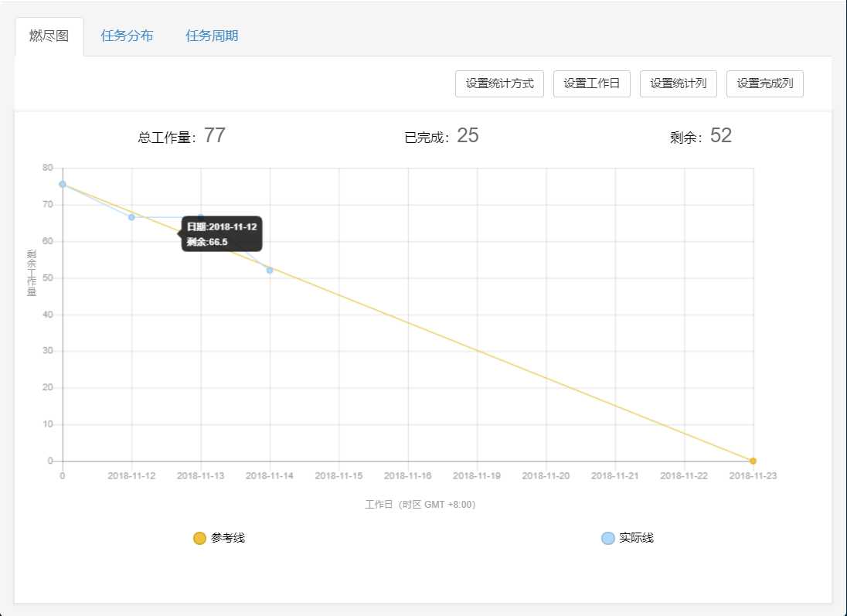This screenshot has width=847, height=616.
Task: Click the 2018-11-21 x-axis label
Action: 614,476
